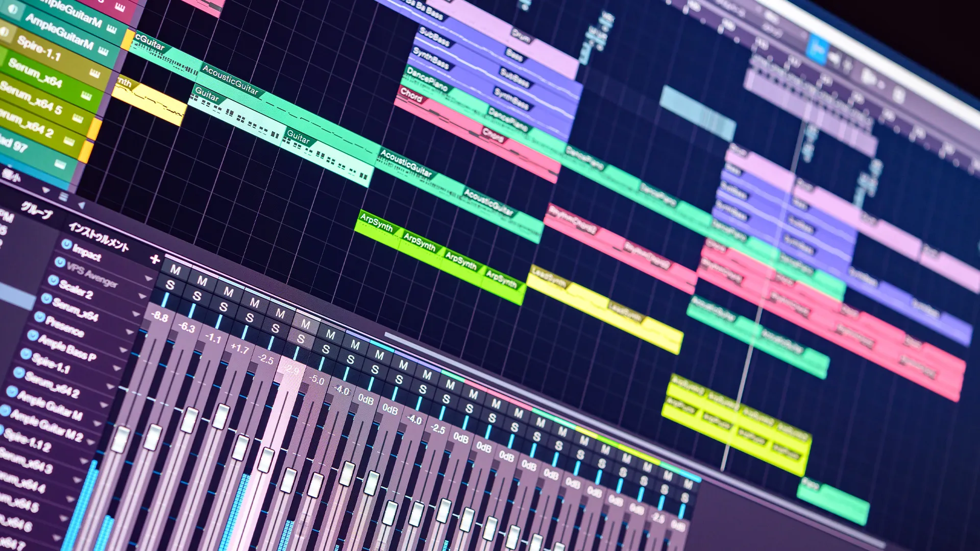Mute the mixer channel showing -8.8

pos(175,270)
